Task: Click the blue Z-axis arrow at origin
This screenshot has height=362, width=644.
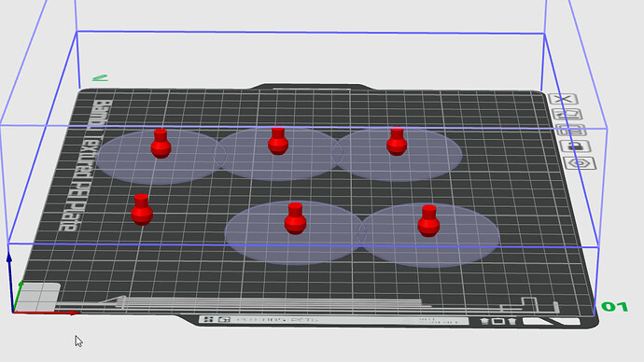Action: click(10, 283)
